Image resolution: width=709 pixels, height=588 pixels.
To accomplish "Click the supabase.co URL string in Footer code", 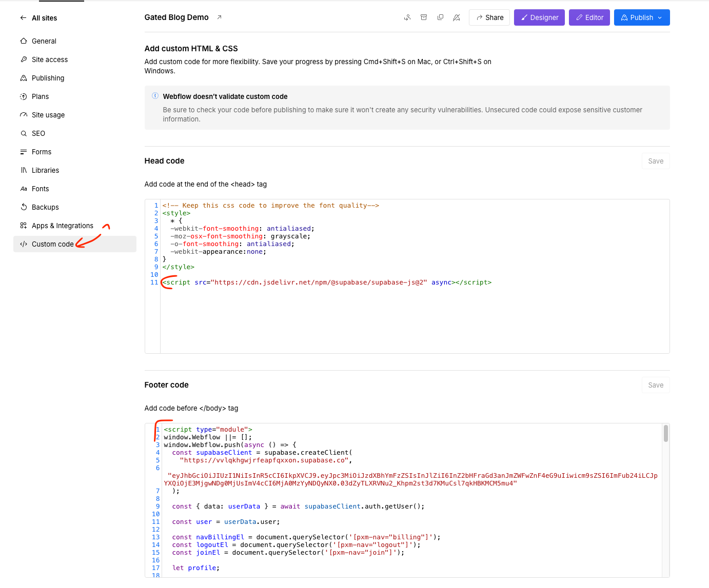I will point(264,460).
